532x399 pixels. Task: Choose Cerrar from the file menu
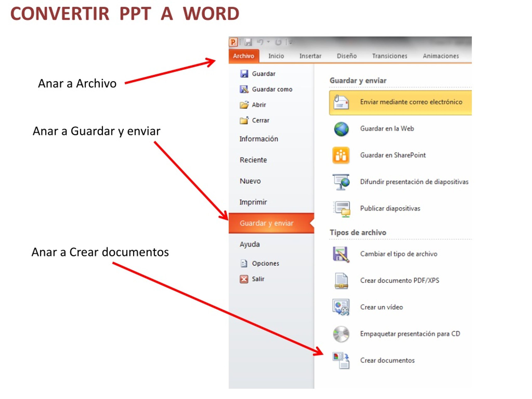260,120
